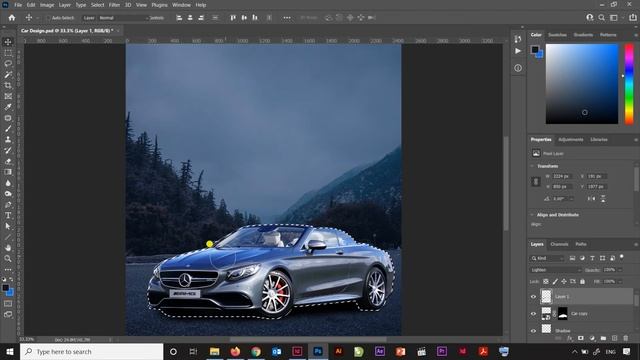The width and height of the screenshot is (640, 360).
Task: Select the Gradient tool
Action: pyautogui.click(x=8, y=172)
